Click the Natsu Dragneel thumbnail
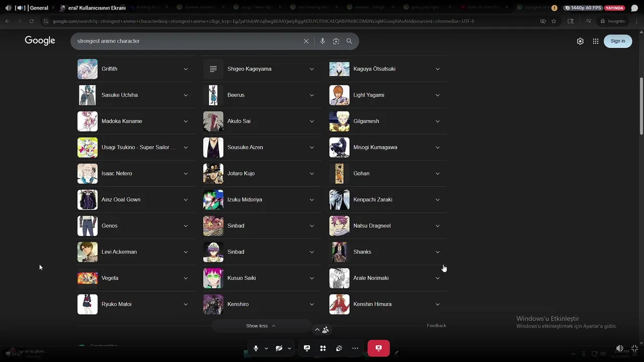Viewport: 644px width, 362px height. (x=339, y=226)
